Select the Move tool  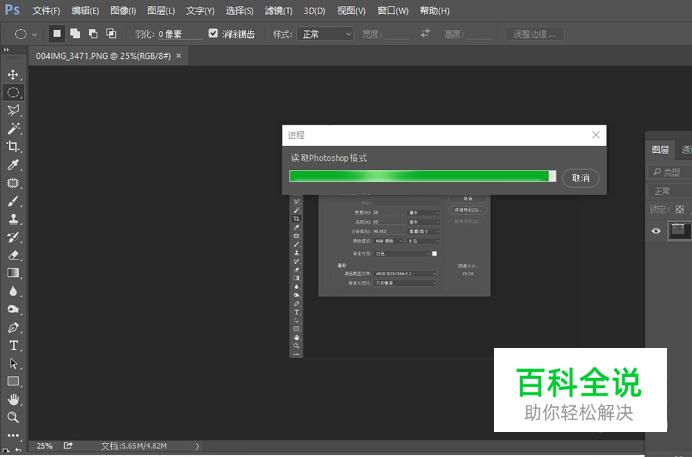coord(13,75)
